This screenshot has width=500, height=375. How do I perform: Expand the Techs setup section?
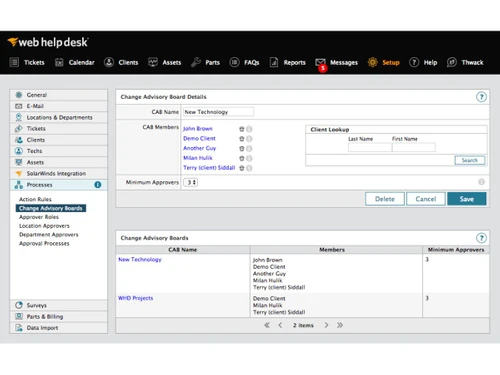tap(59, 151)
